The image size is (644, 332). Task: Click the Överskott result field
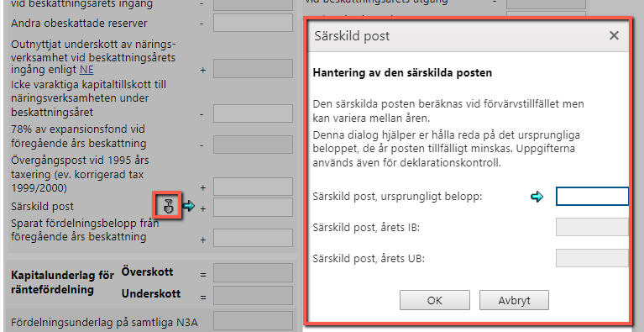[253, 273]
